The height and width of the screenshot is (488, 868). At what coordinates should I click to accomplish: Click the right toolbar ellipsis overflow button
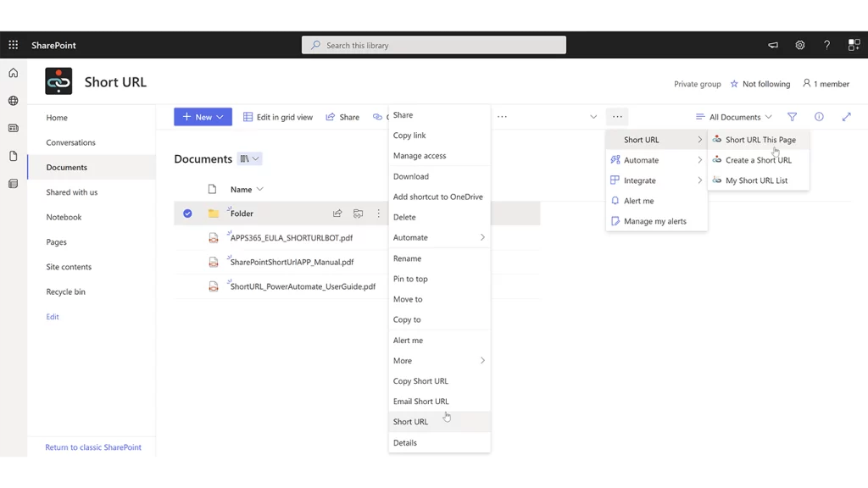coord(617,117)
